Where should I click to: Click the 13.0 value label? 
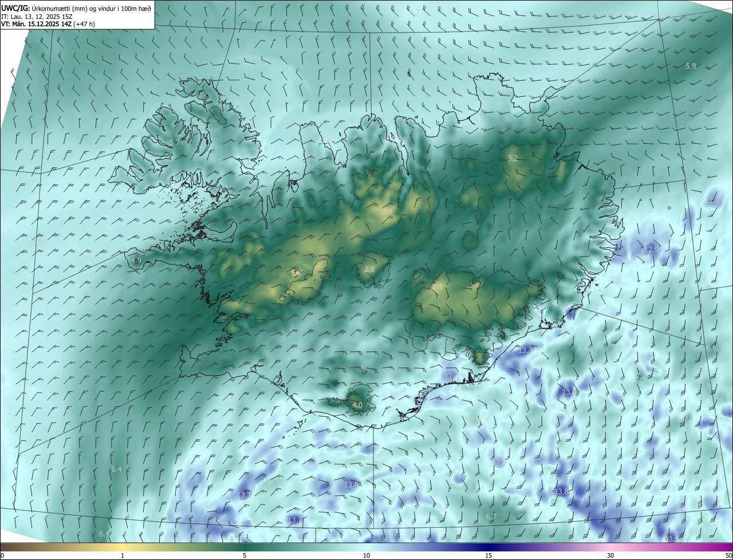coord(351,485)
